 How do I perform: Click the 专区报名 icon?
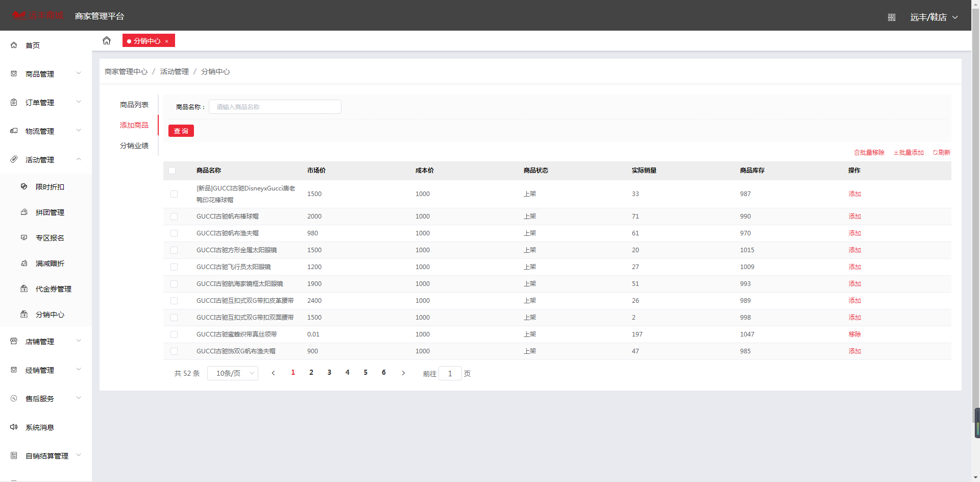pyautogui.click(x=24, y=237)
